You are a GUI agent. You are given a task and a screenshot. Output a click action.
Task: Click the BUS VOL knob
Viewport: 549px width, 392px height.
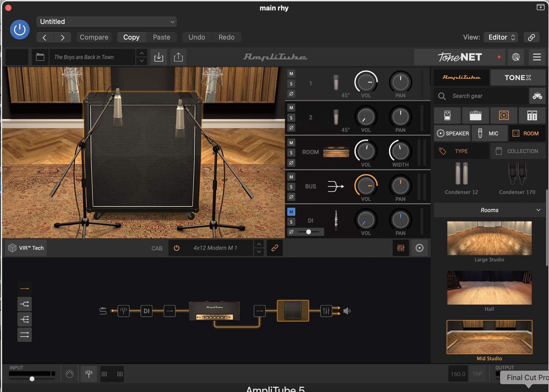click(x=366, y=186)
